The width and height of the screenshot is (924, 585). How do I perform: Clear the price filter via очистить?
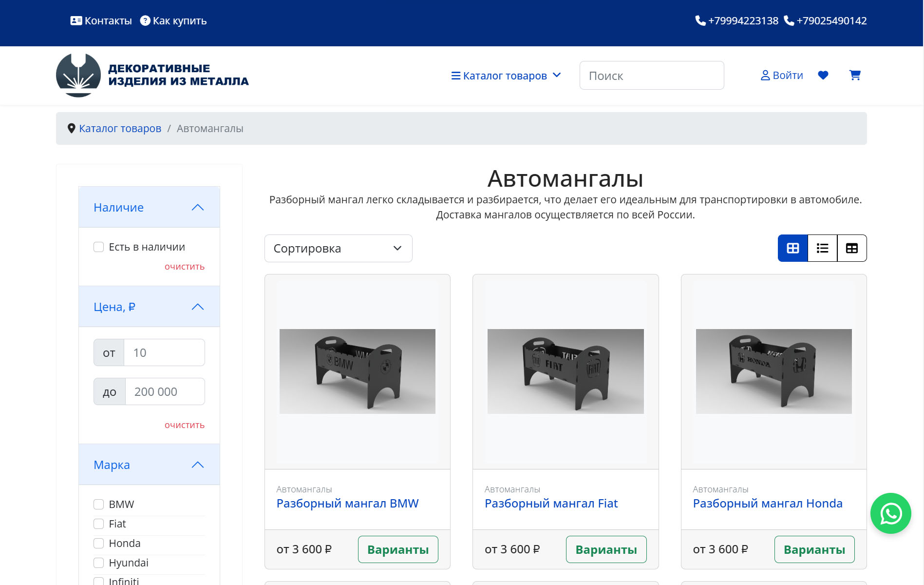pyautogui.click(x=185, y=425)
